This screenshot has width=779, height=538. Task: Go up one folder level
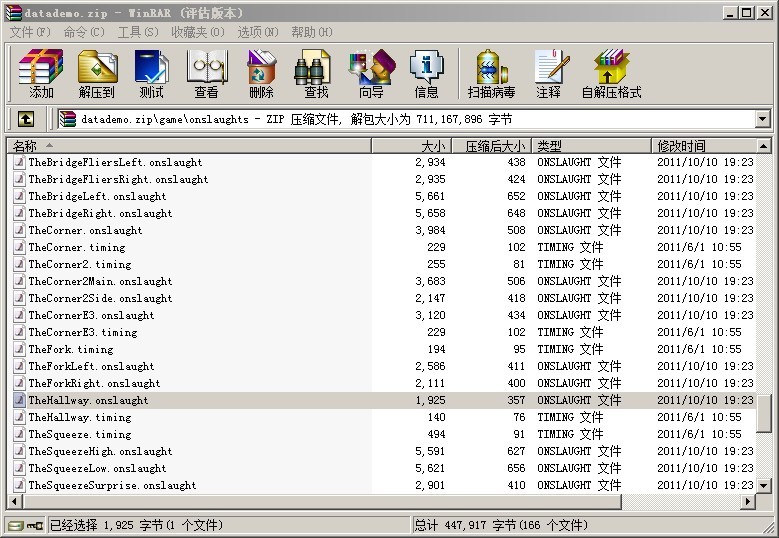tap(26, 119)
